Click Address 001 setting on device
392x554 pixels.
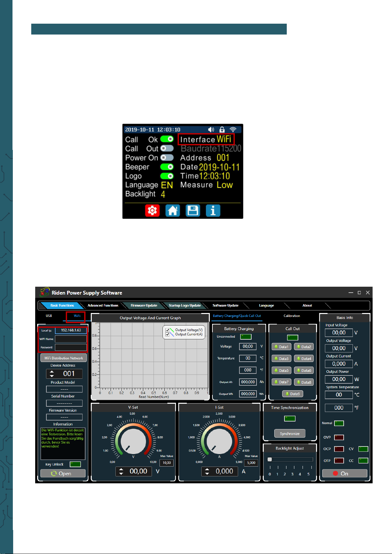coord(205,158)
